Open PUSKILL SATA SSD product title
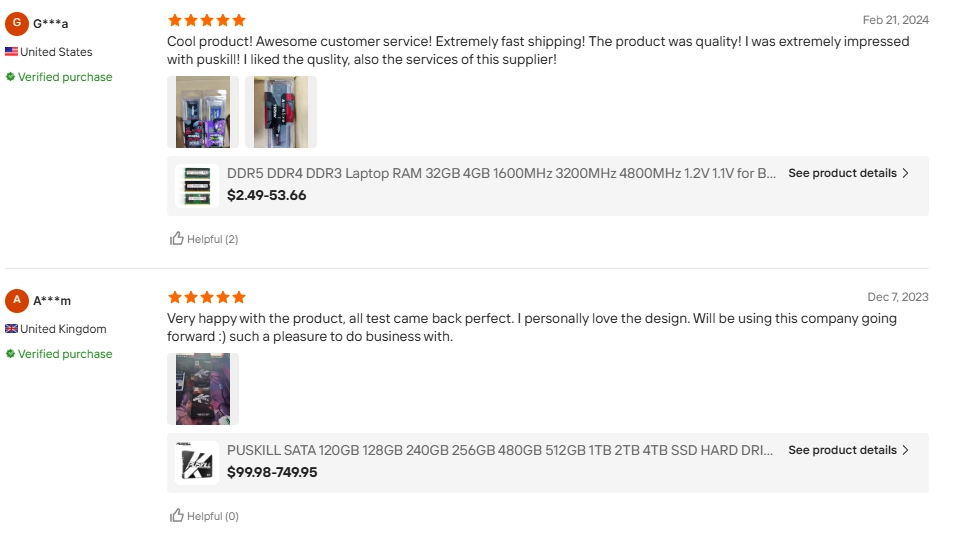 pyautogui.click(x=499, y=450)
